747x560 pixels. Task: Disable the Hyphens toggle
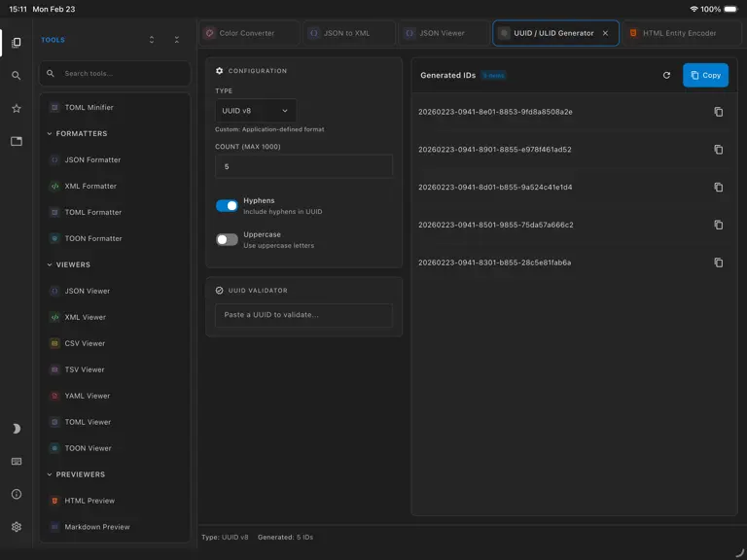coord(227,206)
